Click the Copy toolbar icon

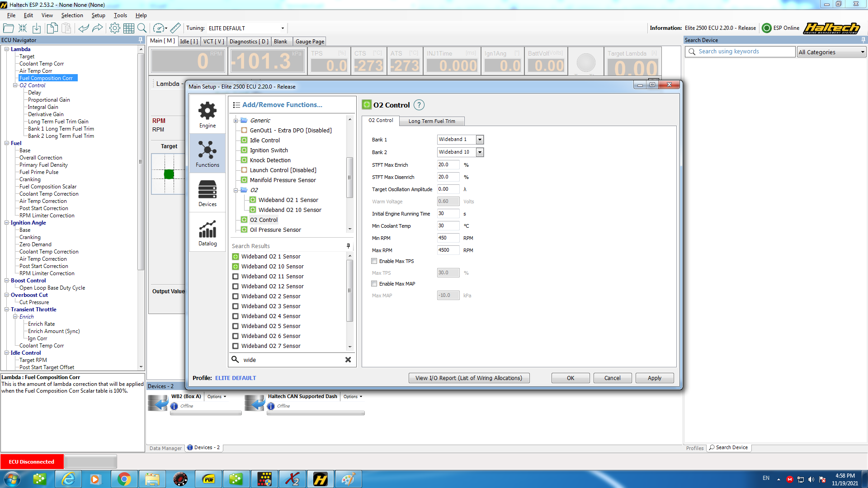52,28
